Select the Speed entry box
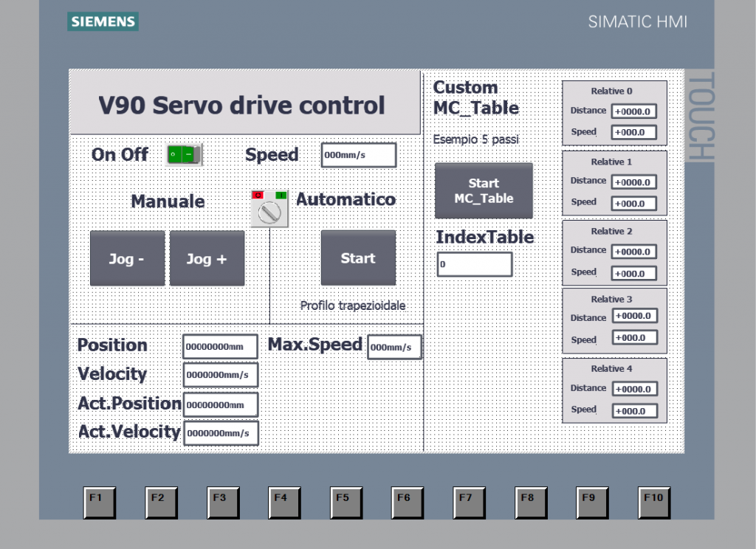The width and height of the screenshot is (756, 549). click(358, 154)
